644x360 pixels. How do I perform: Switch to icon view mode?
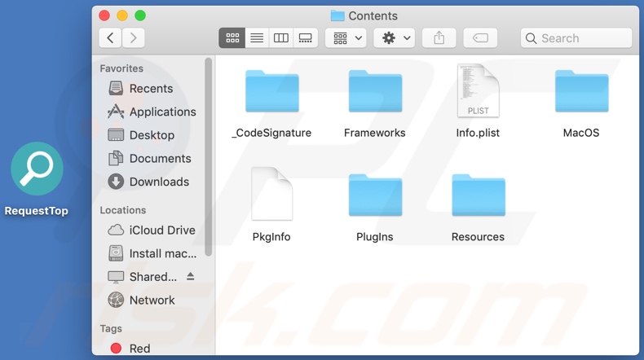coord(232,38)
